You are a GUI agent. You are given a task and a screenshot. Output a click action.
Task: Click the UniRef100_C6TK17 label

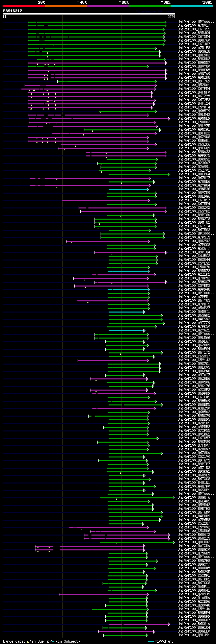point(194,200)
